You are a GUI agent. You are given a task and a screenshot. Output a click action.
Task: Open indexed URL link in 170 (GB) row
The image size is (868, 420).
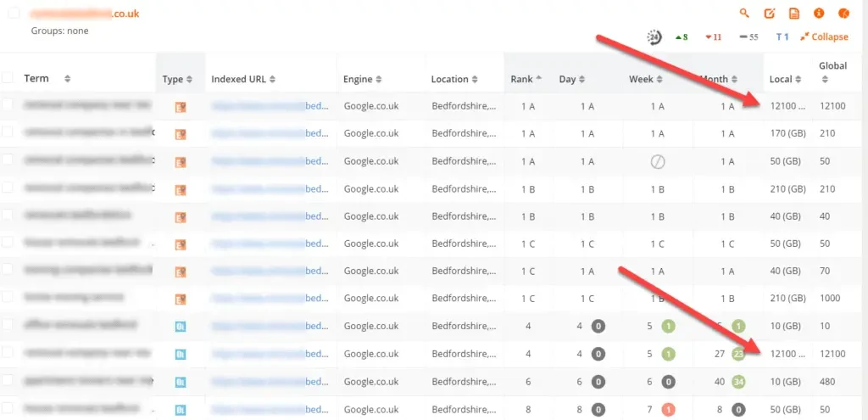(x=270, y=133)
